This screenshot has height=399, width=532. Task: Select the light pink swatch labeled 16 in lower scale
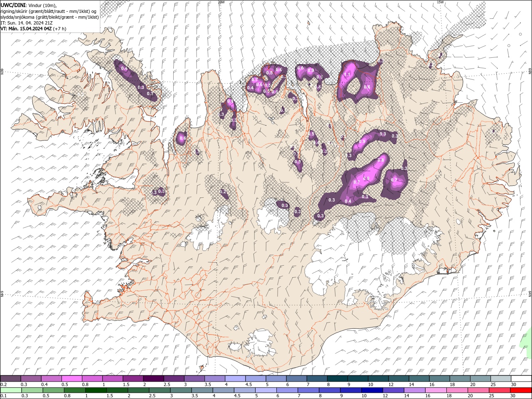tap(435, 390)
